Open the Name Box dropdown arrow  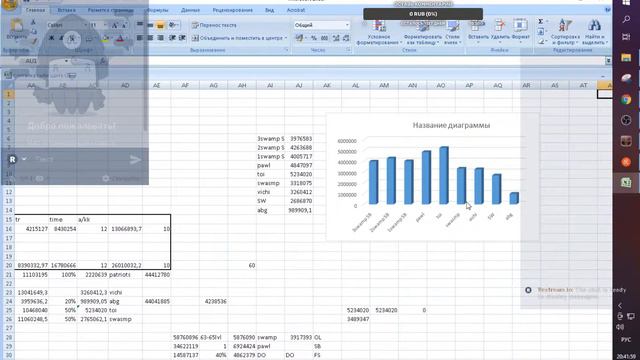coord(66,61)
